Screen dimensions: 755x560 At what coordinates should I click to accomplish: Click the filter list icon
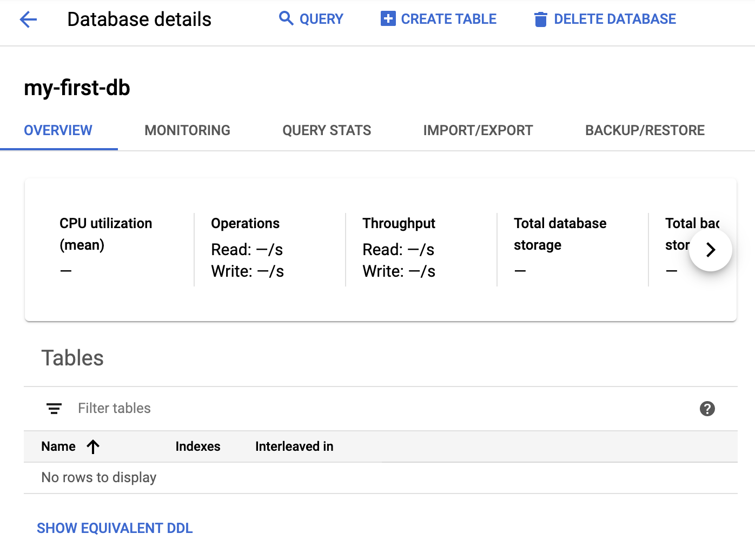click(54, 409)
